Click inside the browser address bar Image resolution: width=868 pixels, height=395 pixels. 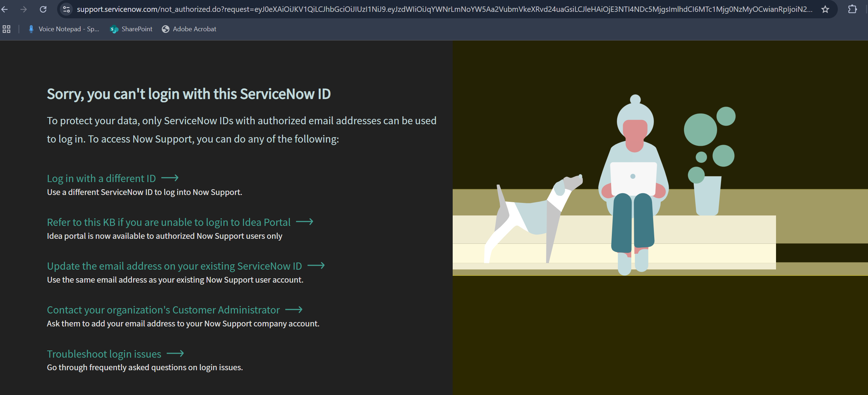(431, 9)
